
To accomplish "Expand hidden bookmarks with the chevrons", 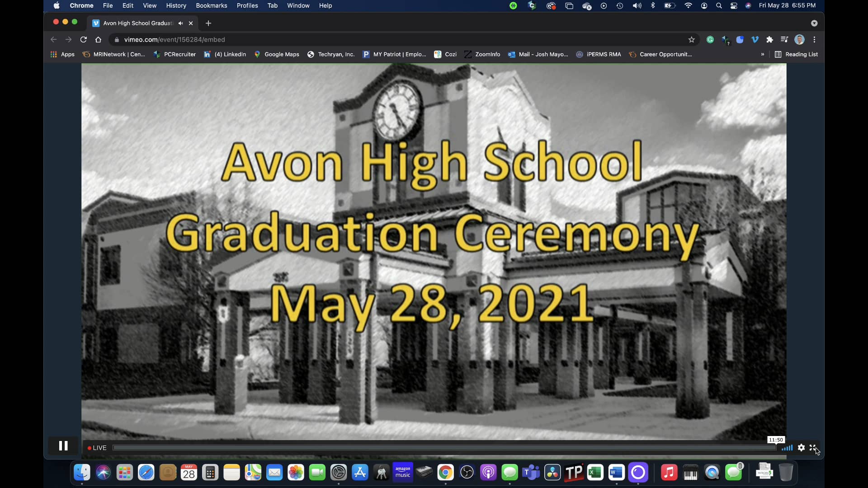I will [762, 54].
